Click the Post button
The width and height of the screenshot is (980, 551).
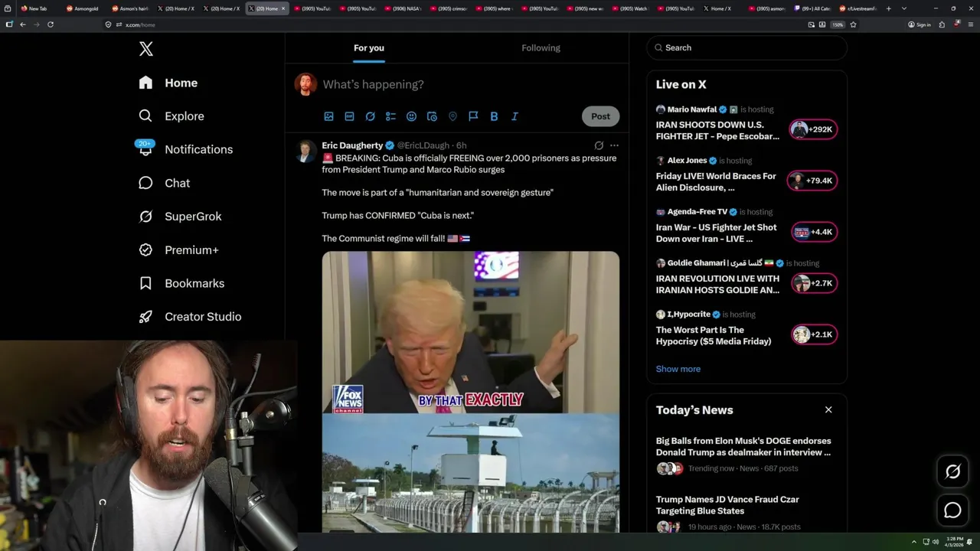pyautogui.click(x=601, y=116)
